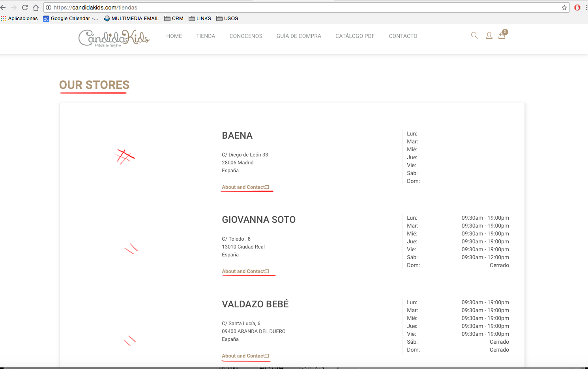Go to the HOME menu item

174,36
